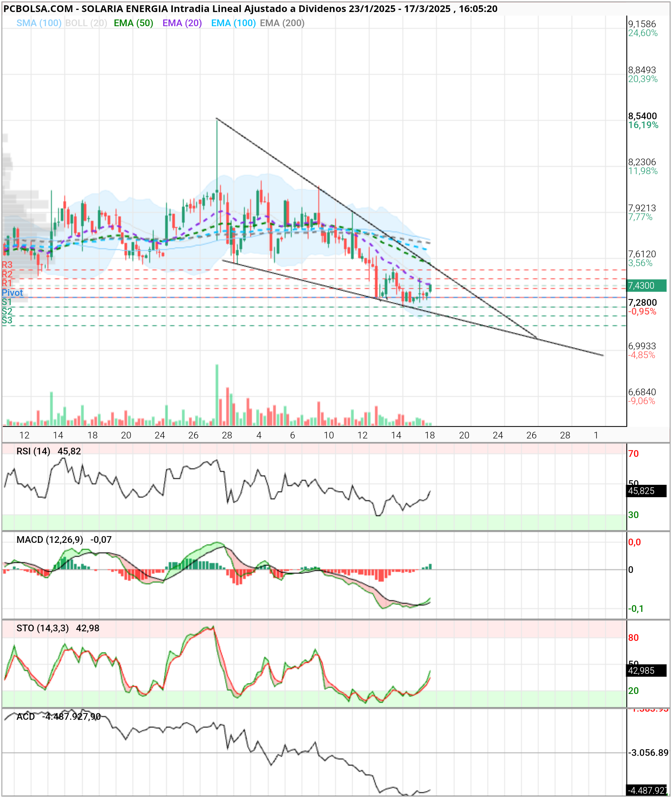Viewport: 672px width, 798px height.
Task: Click the RSI value tag 45,825
Action: click(x=647, y=491)
